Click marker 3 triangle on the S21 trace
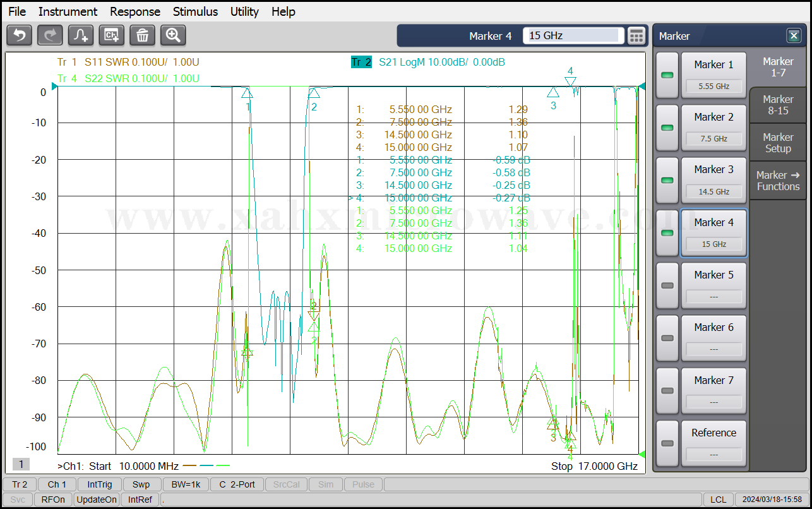Image resolution: width=812 pixels, height=509 pixels. point(553,92)
